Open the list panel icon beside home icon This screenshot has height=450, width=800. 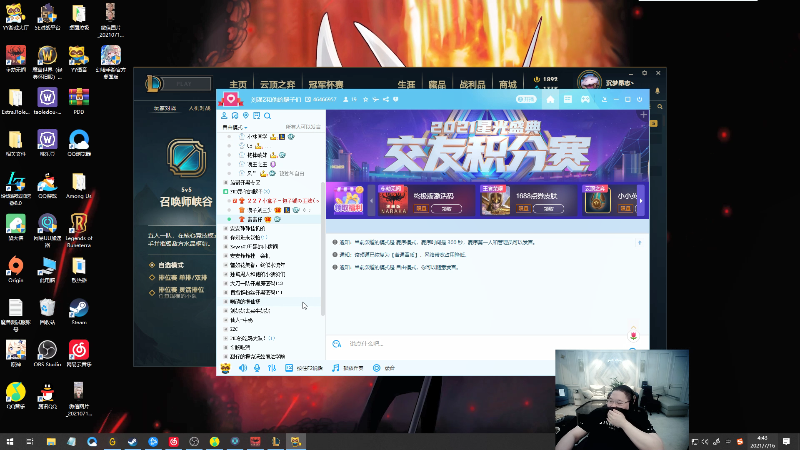(x=568, y=99)
